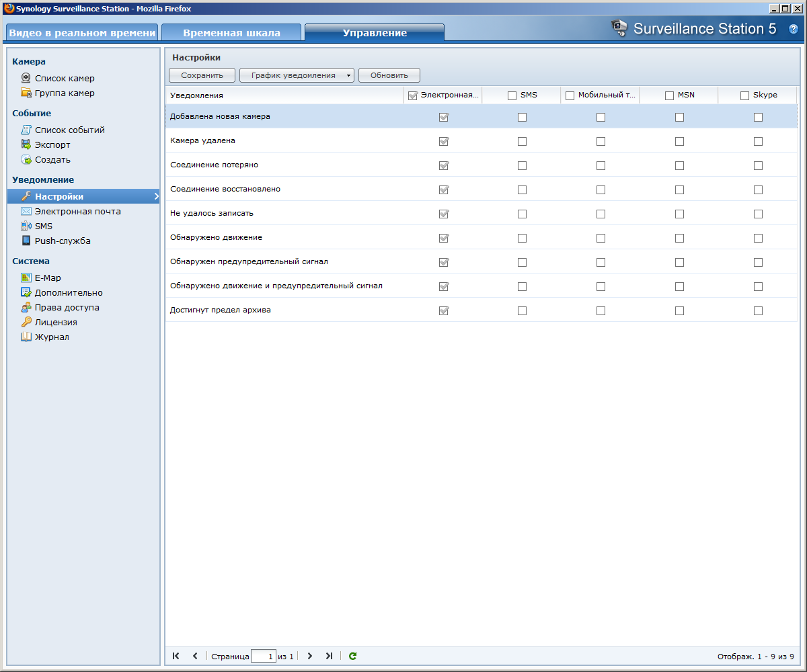This screenshot has height=672, width=807.
Task: Go to first page arrow
Action: [176, 656]
